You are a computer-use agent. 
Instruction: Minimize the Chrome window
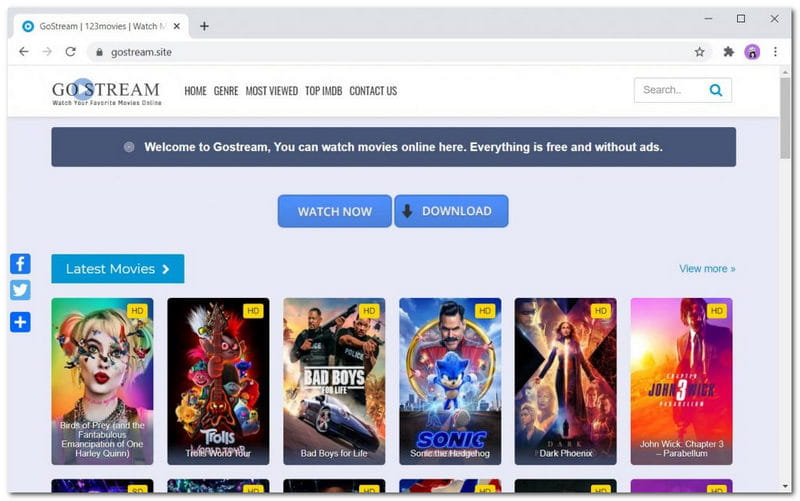tap(708, 19)
